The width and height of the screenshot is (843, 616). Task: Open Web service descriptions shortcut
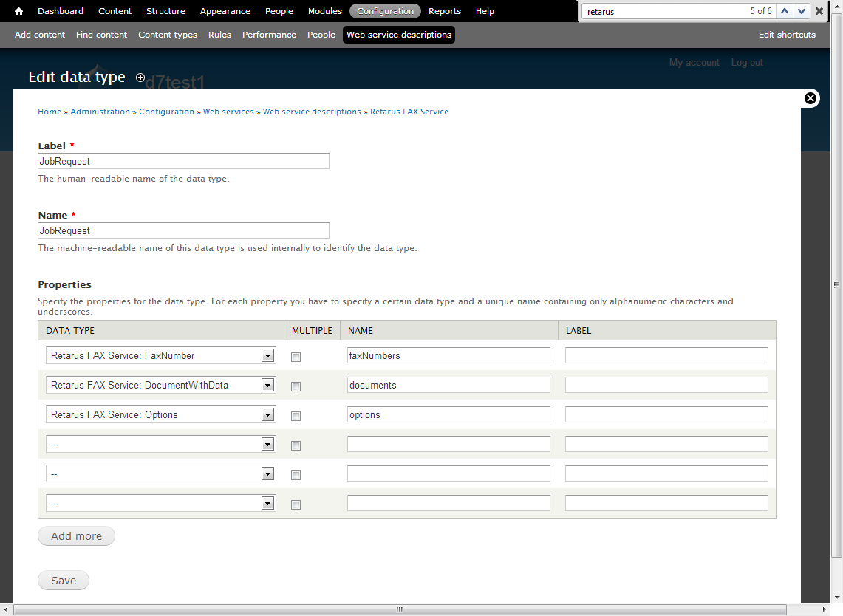[x=399, y=35]
